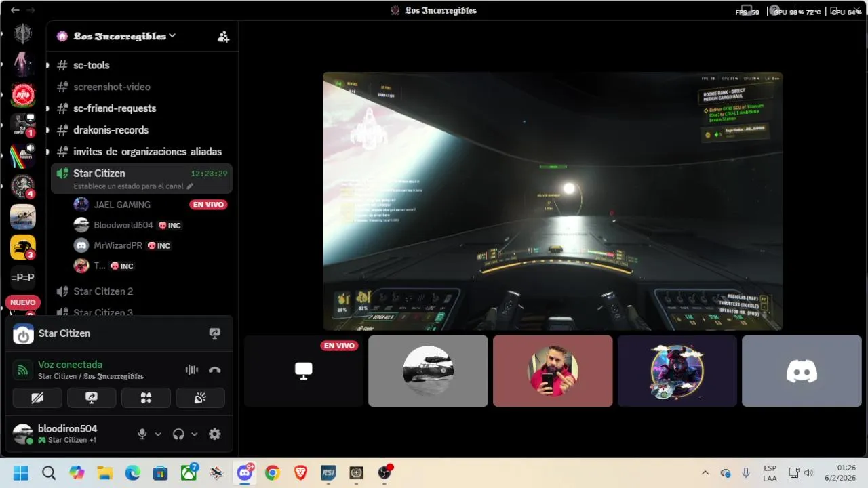Open the top dark emblem server icon
Image resolution: width=868 pixels, height=488 pixels.
click(x=23, y=34)
